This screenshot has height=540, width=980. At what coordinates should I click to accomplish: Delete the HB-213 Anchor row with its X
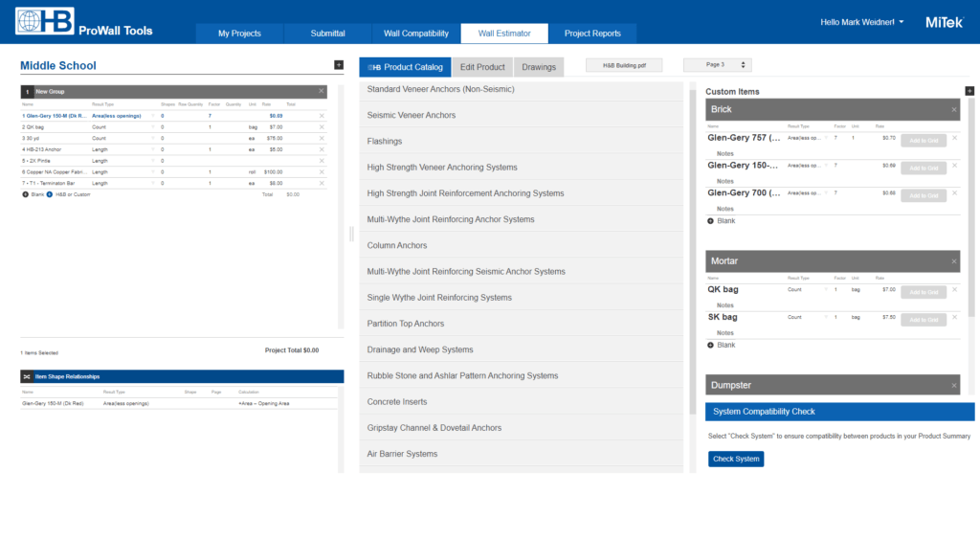click(x=322, y=149)
